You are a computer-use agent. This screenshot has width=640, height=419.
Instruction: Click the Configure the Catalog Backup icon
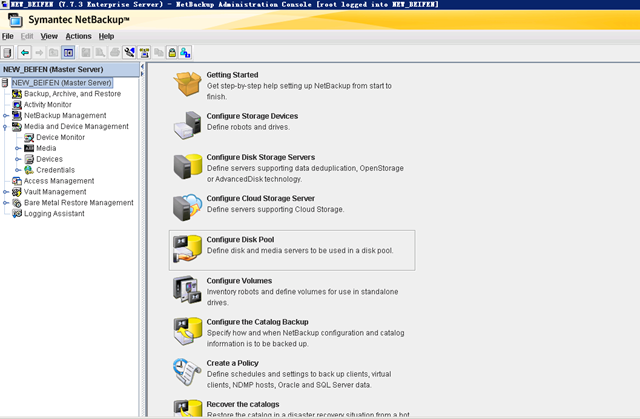click(187, 331)
